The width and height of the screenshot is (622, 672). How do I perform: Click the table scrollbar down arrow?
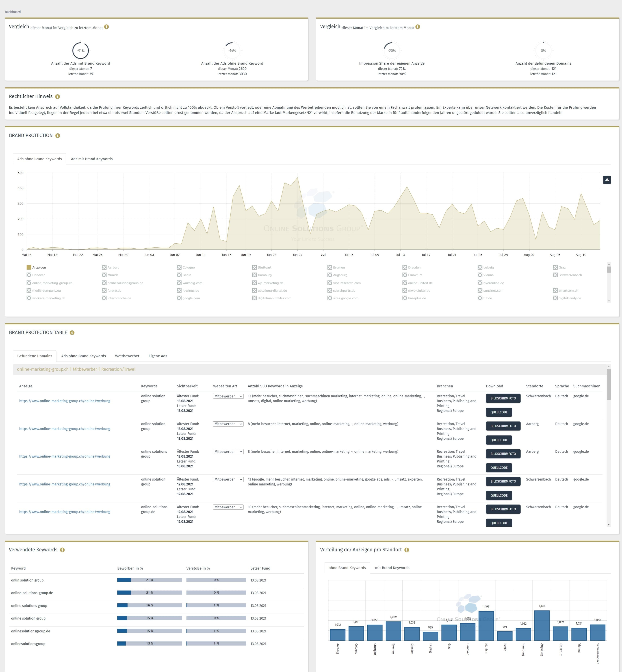[x=609, y=524]
